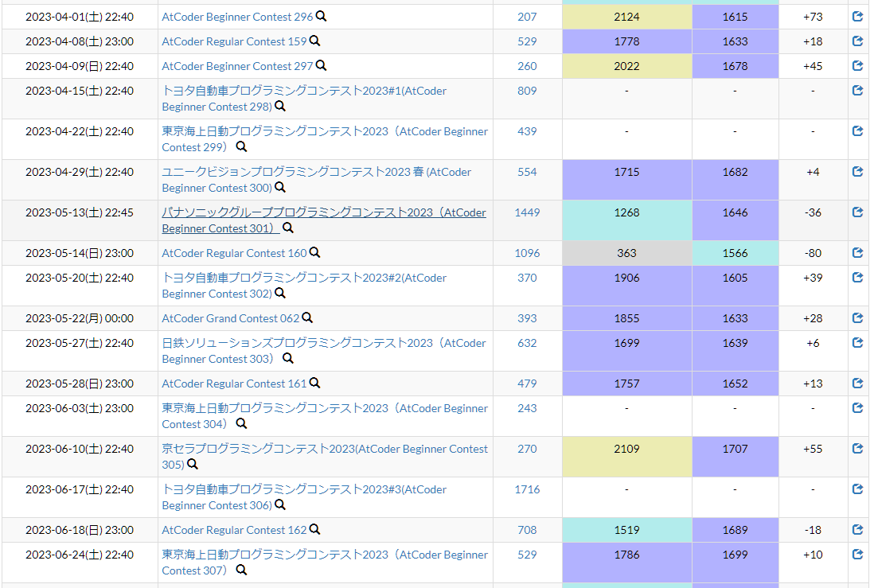
Task: Click magnifier beside AtCoder Regular Contest 161
Action: pyautogui.click(x=315, y=383)
